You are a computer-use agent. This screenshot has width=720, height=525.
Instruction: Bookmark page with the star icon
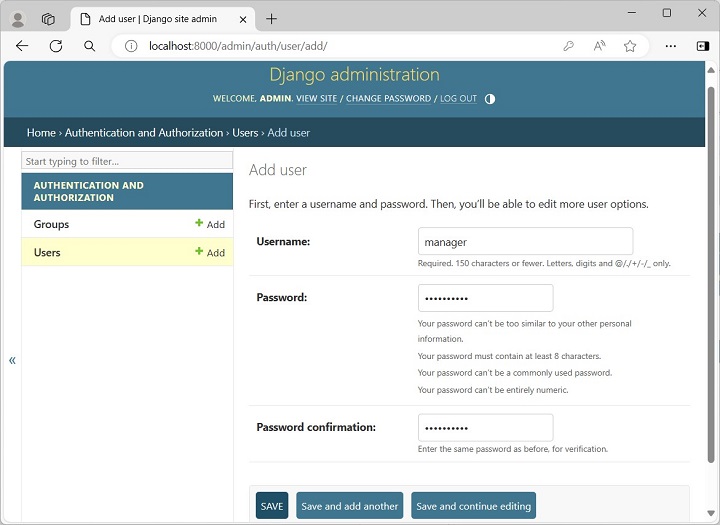point(630,46)
